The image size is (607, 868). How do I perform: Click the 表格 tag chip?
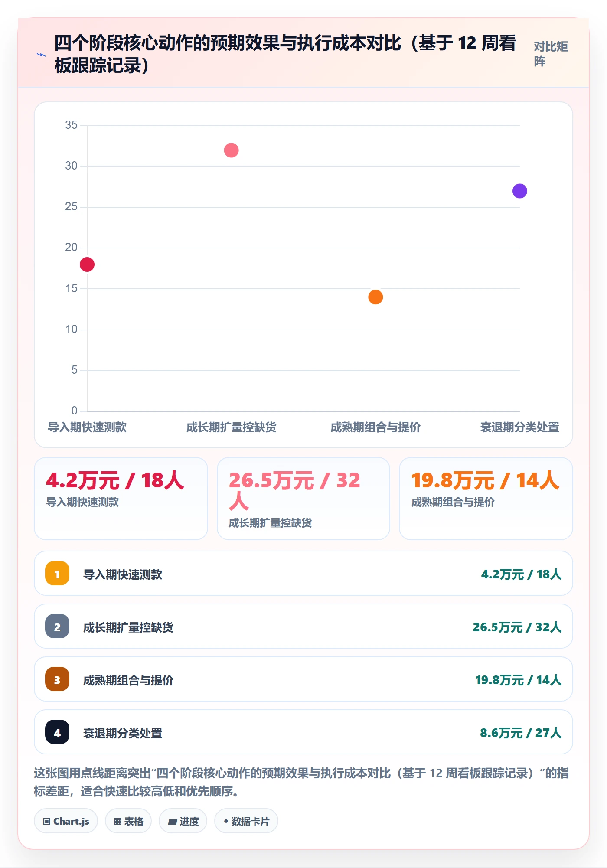[x=128, y=821]
